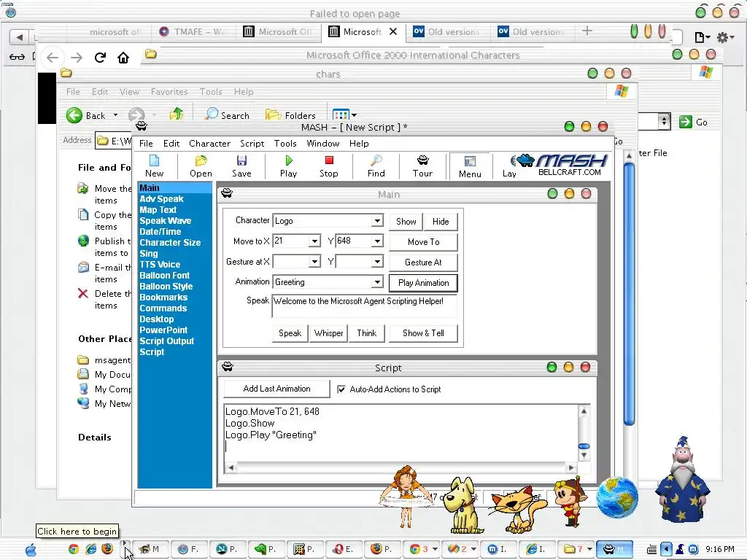Expand the Move to X dropdown
747x560 pixels.
pyautogui.click(x=314, y=241)
